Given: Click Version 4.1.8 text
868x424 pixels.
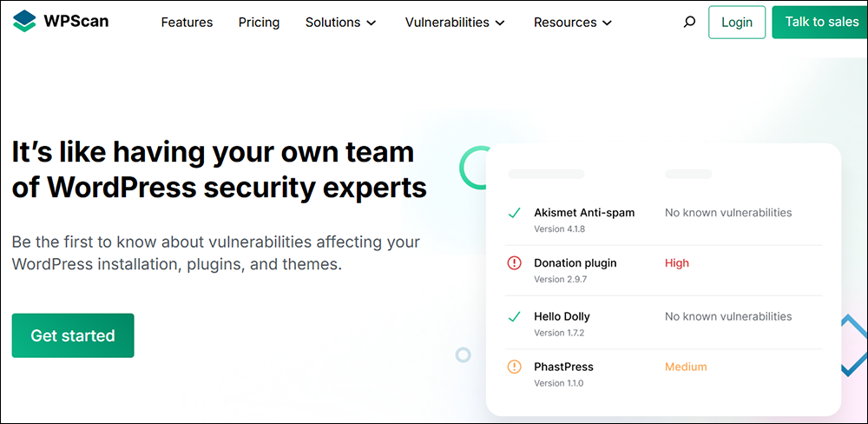Looking at the screenshot, I should coord(560,229).
